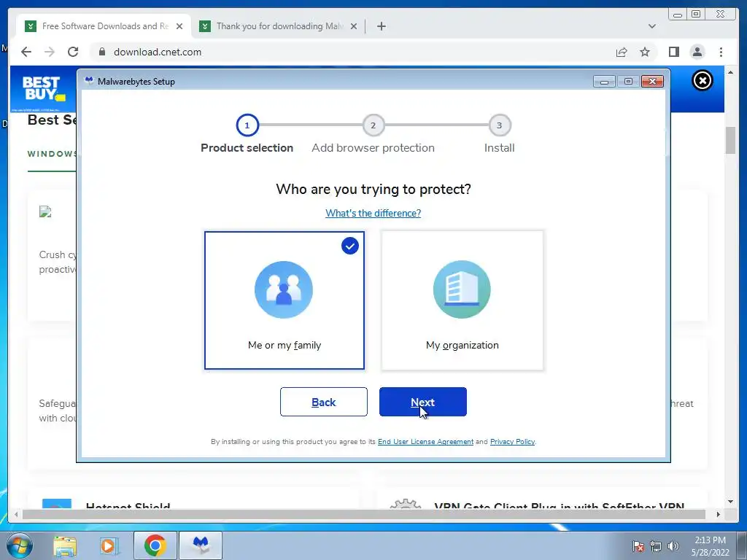Minimize the Malwarebytes Setup window

(604, 82)
